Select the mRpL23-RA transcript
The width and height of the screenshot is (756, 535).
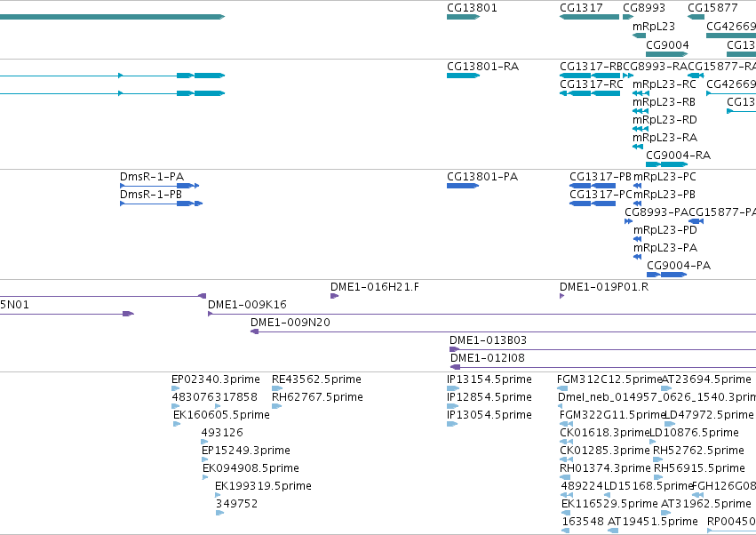pos(638,147)
